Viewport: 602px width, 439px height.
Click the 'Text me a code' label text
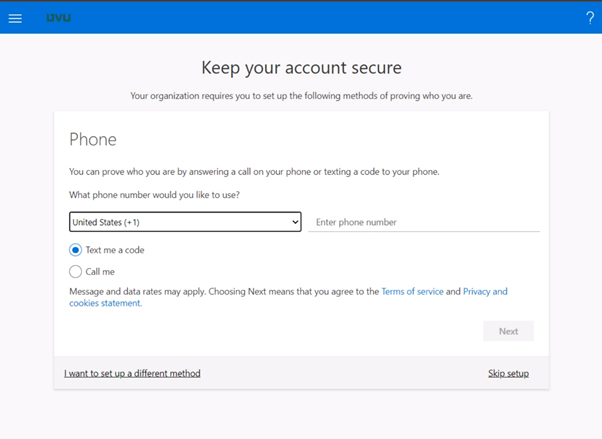coord(115,250)
